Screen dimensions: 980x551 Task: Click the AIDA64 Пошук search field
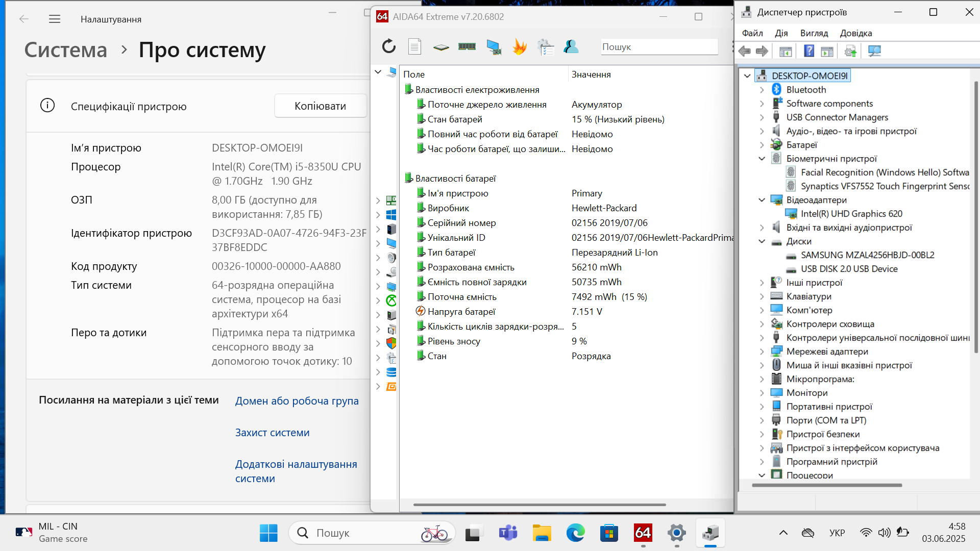(659, 47)
